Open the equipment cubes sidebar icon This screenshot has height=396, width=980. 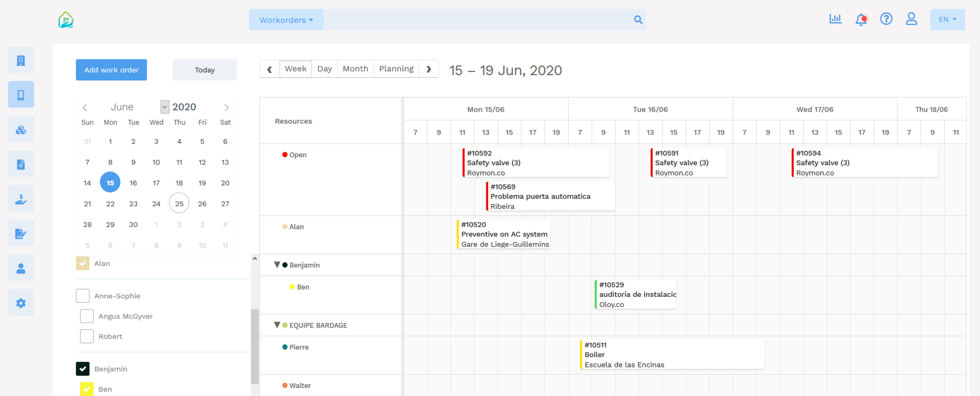pos(21,129)
